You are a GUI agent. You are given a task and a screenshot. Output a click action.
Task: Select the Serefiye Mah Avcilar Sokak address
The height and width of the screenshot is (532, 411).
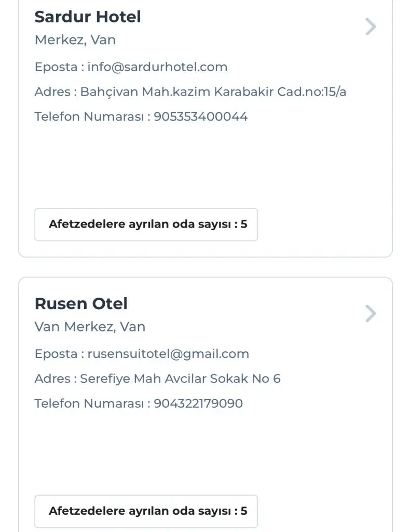pyautogui.click(x=180, y=379)
